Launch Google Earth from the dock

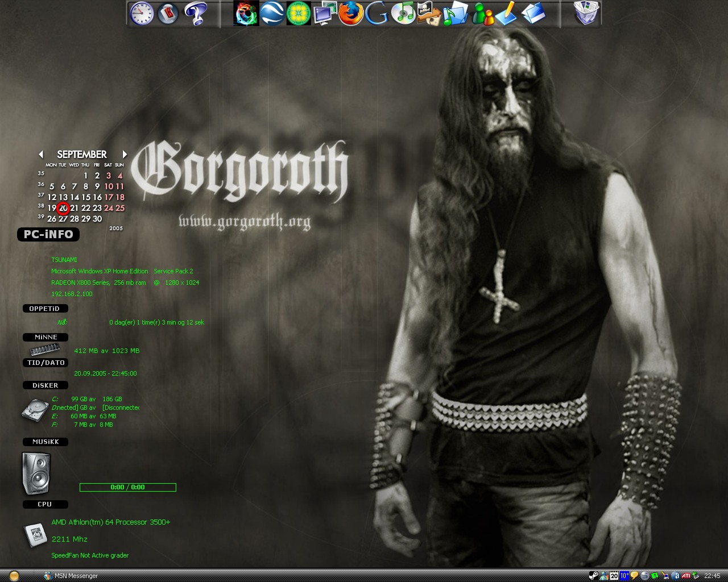click(272, 14)
